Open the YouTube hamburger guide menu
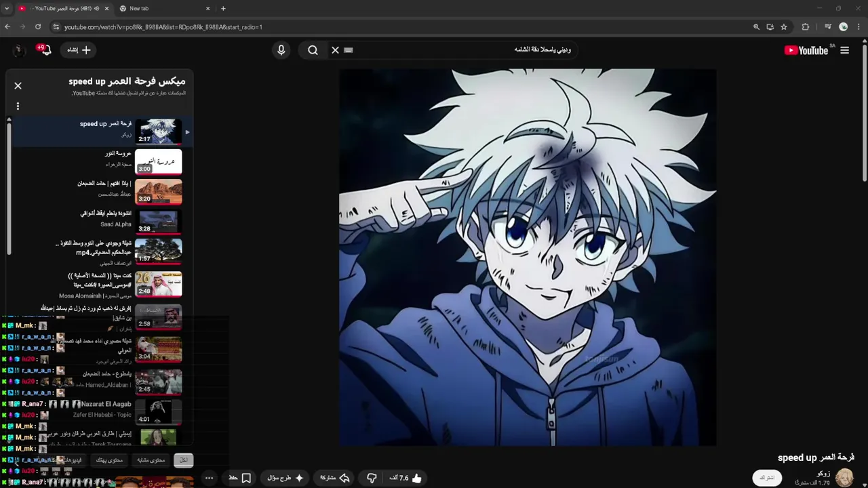 pos(844,50)
